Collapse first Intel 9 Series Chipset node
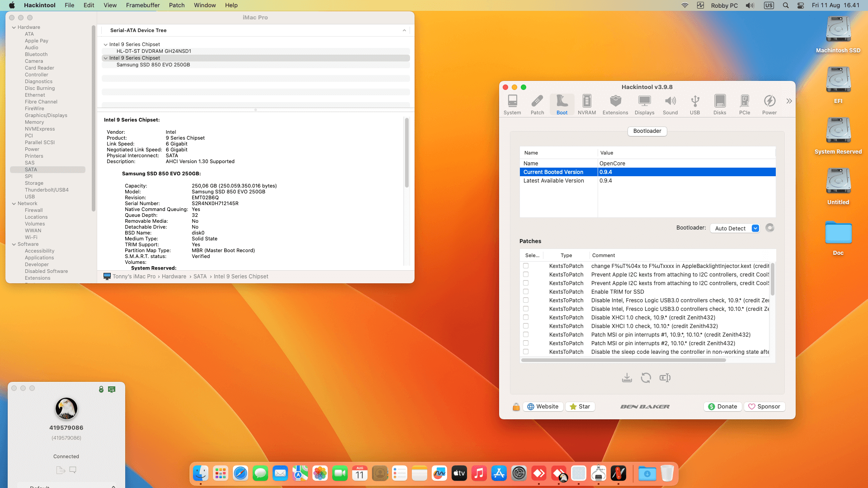 click(105, 45)
